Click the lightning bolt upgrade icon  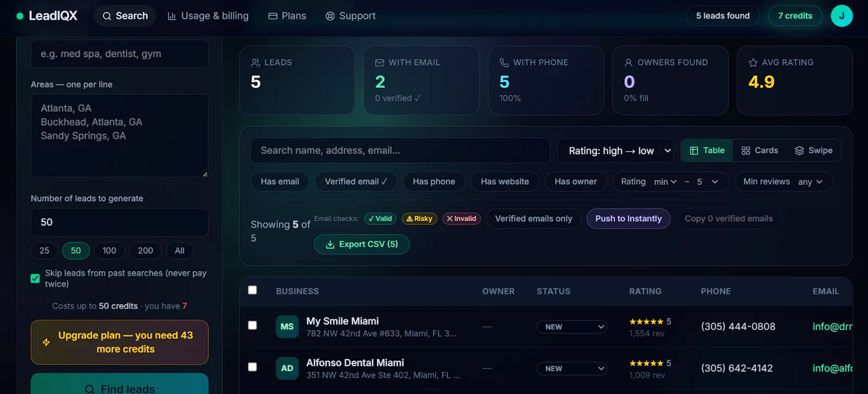click(46, 343)
